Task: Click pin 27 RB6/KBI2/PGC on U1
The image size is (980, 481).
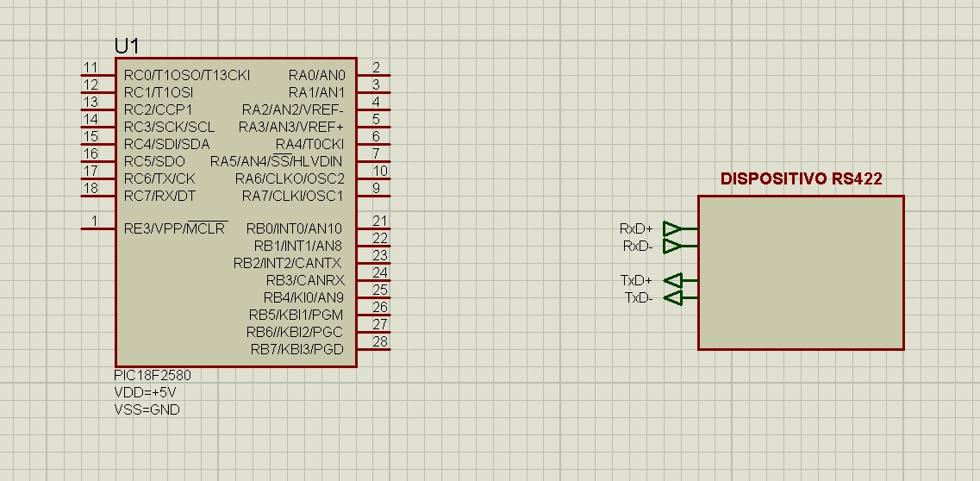Action: pos(374,332)
